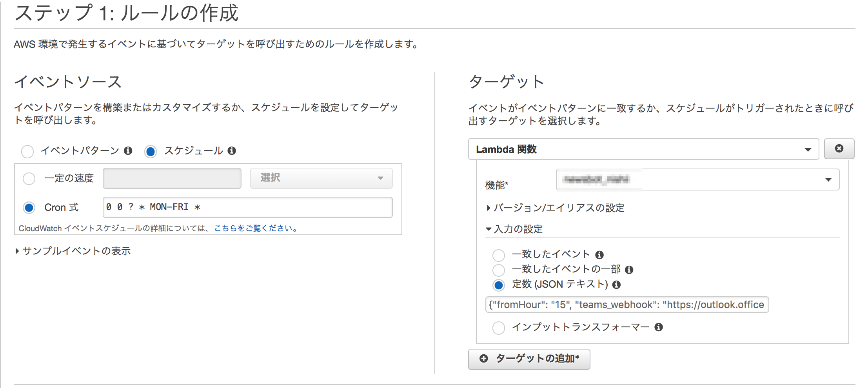Screen dimensions: 868x388
Task: Switch input to インプットトランスフォーマー
Action: (498, 328)
